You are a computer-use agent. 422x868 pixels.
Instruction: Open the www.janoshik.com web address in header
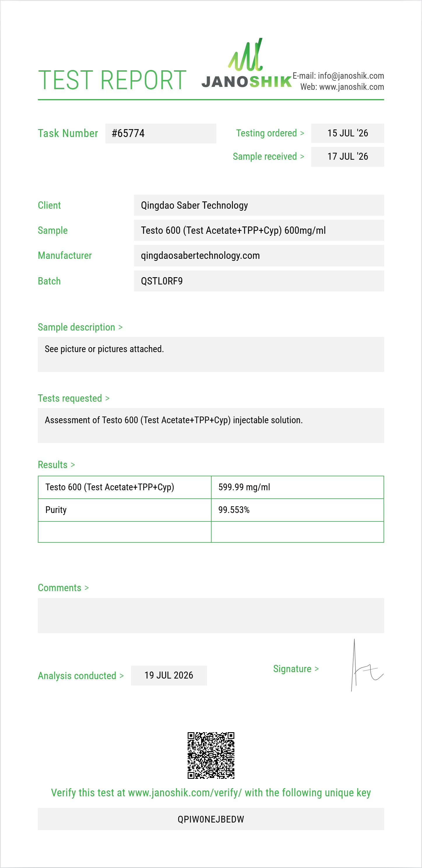click(x=351, y=87)
